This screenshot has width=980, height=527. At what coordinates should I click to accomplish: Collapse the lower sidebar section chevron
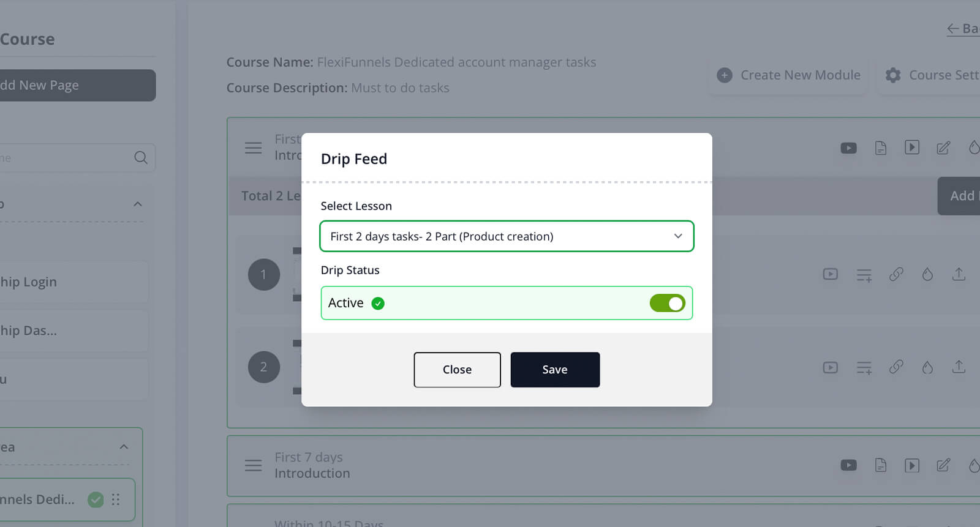[124, 447]
